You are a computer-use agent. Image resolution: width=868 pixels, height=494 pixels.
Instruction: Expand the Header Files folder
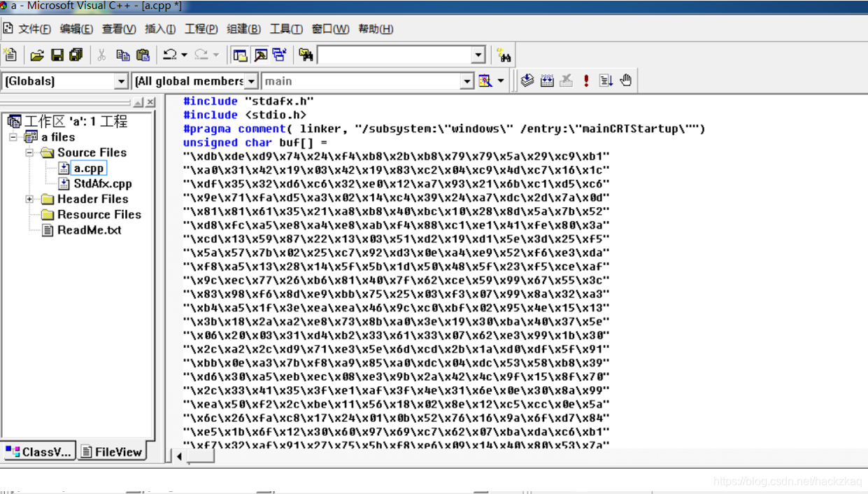point(29,199)
